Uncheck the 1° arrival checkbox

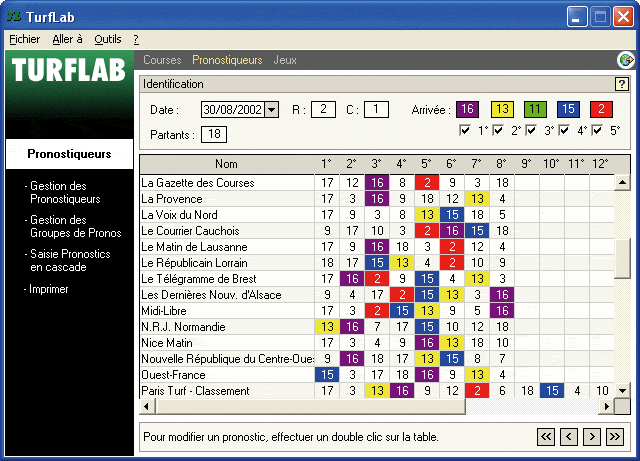pos(465,131)
